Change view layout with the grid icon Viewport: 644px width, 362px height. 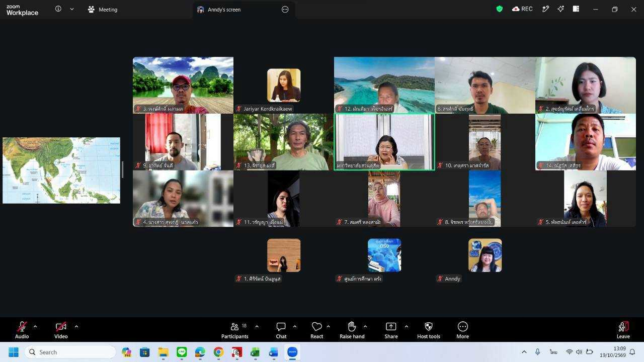576,9
